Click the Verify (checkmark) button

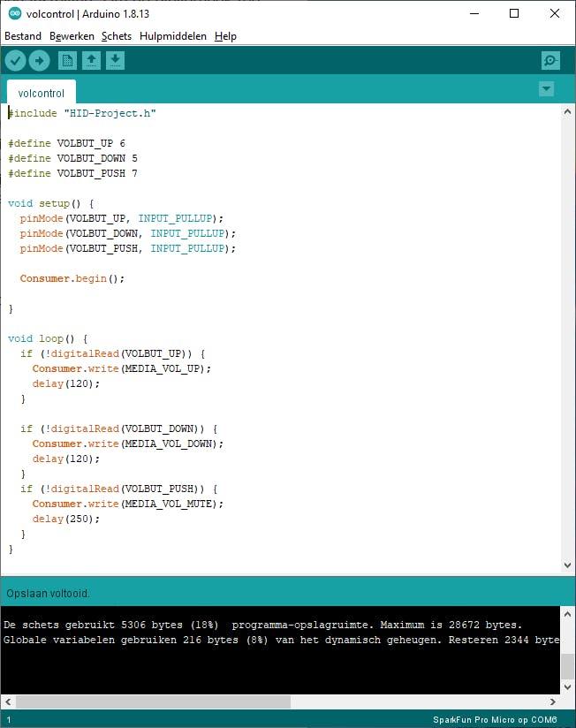15,61
